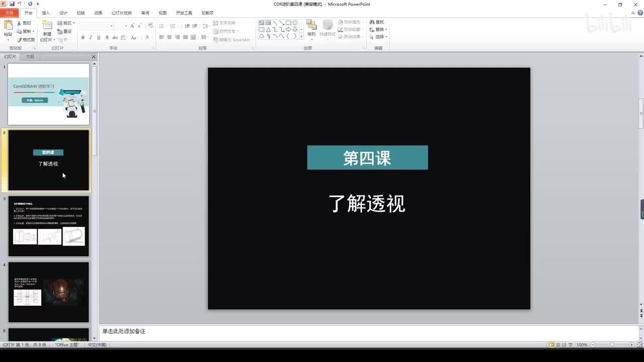The width and height of the screenshot is (644, 362).
Task: Select the text box shape in gallery
Action: (x=262, y=23)
